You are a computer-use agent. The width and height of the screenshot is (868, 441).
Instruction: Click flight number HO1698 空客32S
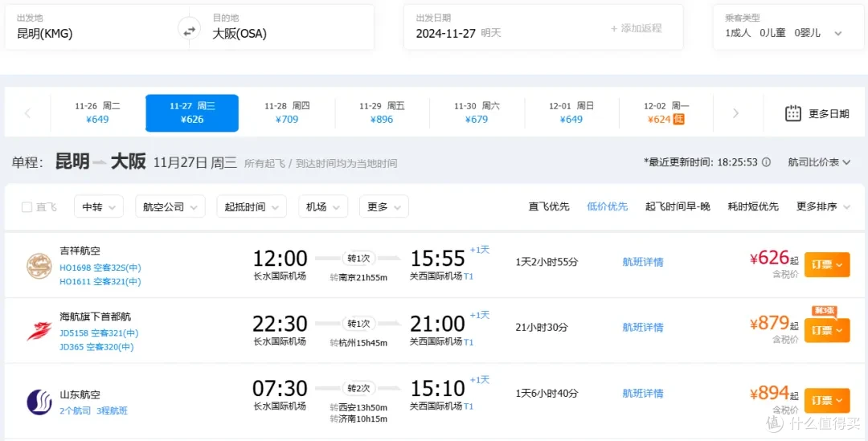pyautogui.click(x=100, y=267)
